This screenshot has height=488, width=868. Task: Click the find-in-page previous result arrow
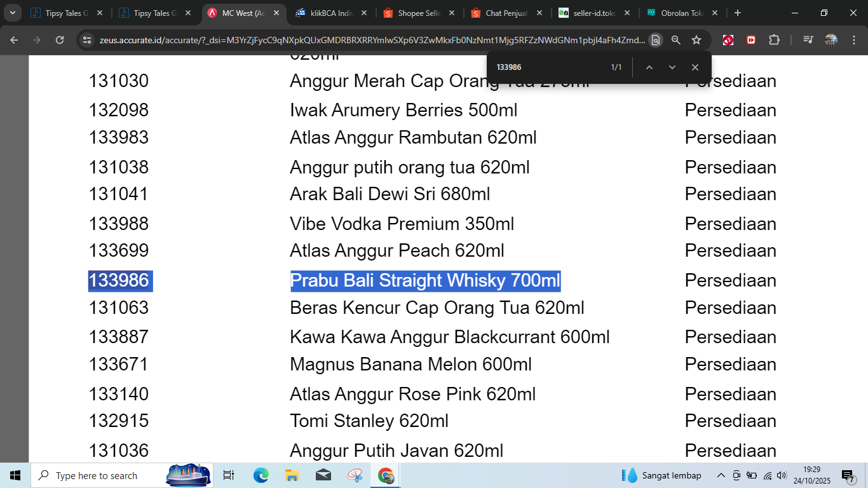649,67
